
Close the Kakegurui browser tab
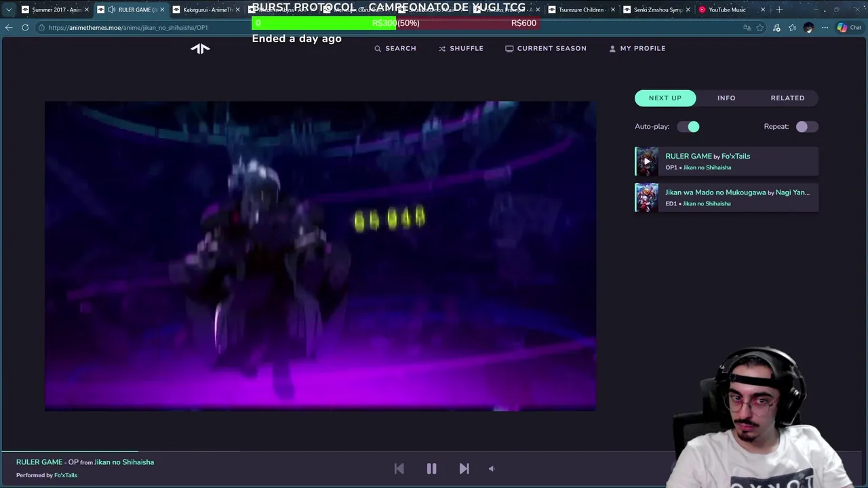pyautogui.click(x=237, y=9)
